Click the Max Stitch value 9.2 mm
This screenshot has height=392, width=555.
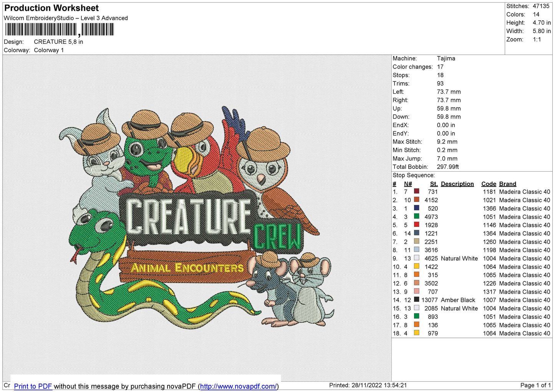coord(447,142)
